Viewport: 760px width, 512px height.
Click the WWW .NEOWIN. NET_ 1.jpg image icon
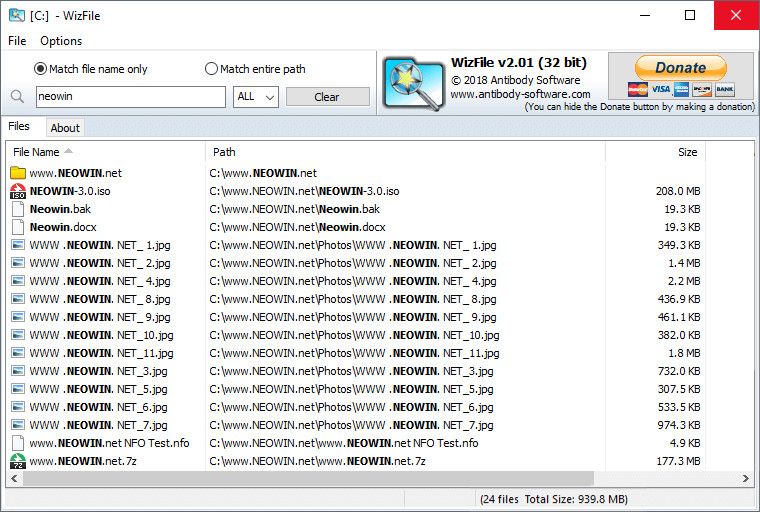[18, 245]
